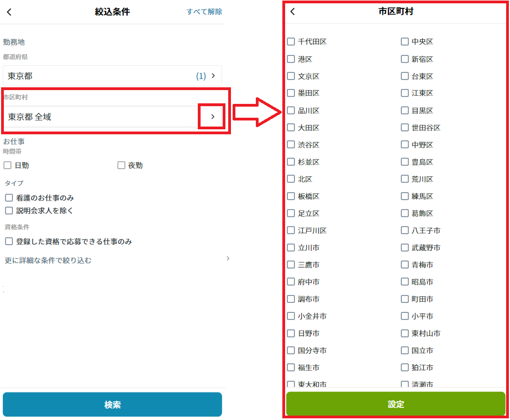Viewport: 510px width, 420px height.
Task: Tick 登録した資格で応募できる仕事のみ checkbox
Action: coord(9,242)
